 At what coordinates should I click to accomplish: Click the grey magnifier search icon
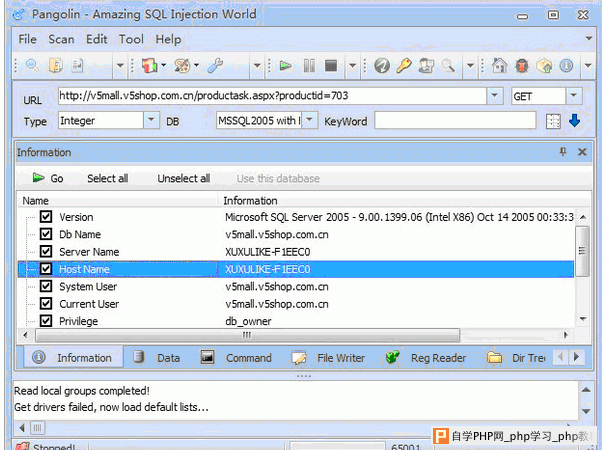[x=448, y=66]
